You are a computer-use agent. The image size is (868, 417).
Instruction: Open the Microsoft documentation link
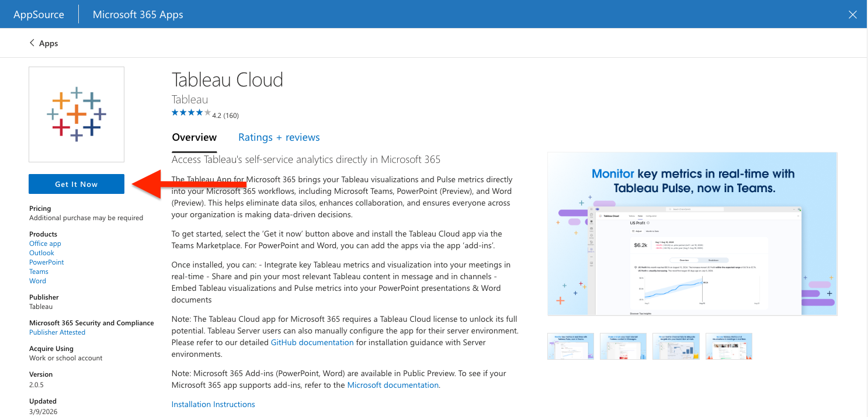click(393, 384)
